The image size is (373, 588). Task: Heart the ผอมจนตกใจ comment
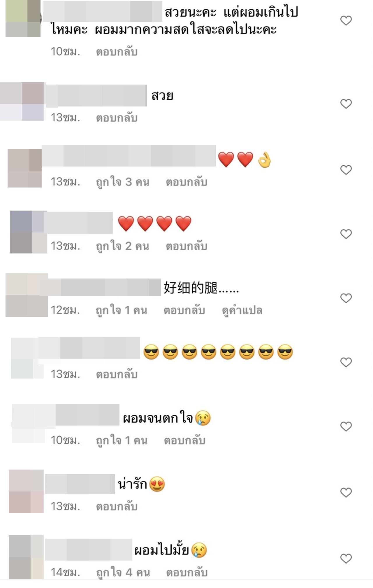pos(346,426)
